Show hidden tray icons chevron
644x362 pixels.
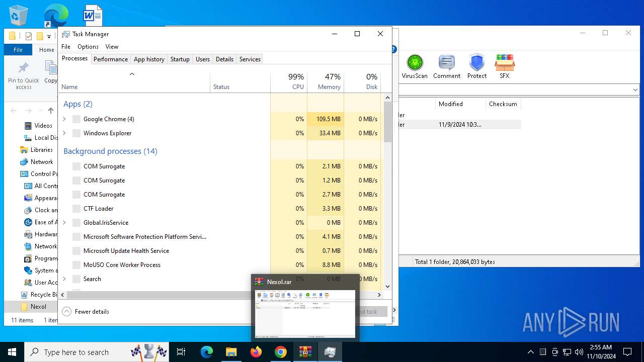pyautogui.click(x=530, y=352)
